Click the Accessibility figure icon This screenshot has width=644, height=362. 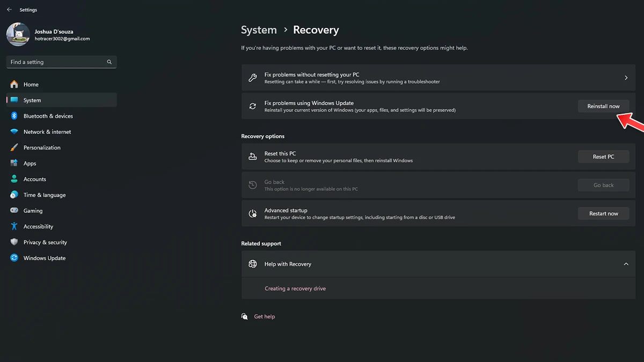click(14, 226)
